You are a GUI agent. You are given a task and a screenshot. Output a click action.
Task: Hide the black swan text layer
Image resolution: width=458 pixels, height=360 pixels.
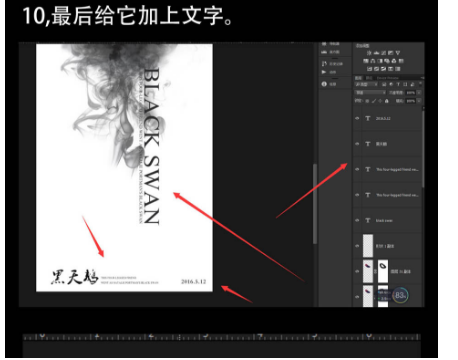click(357, 220)
